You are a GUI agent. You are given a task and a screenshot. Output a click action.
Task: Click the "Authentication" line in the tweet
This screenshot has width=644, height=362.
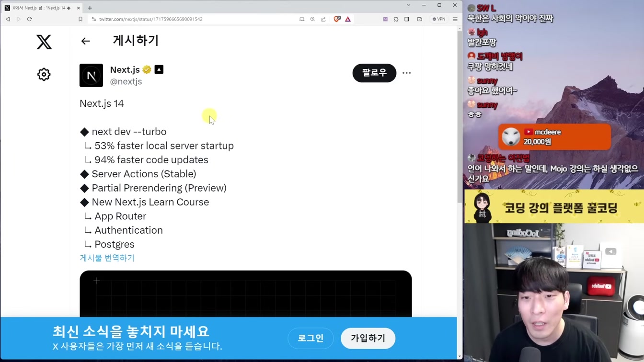[128, 230]
